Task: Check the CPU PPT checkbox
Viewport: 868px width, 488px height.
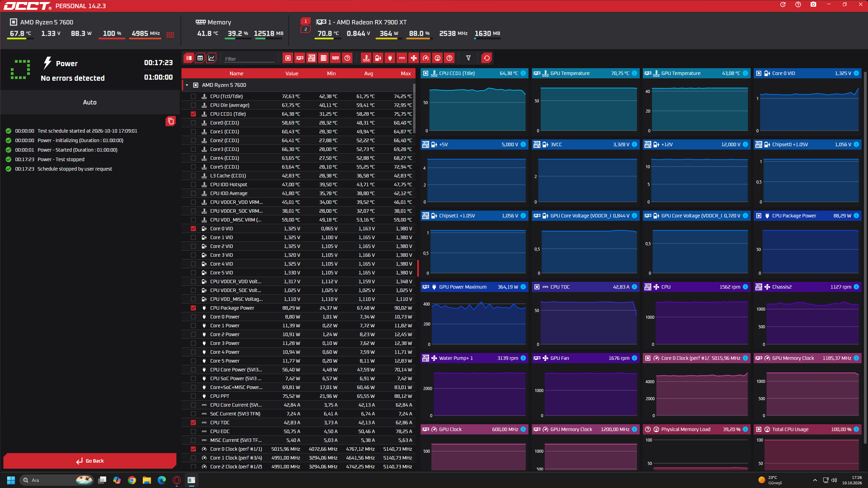Action: 193,396
